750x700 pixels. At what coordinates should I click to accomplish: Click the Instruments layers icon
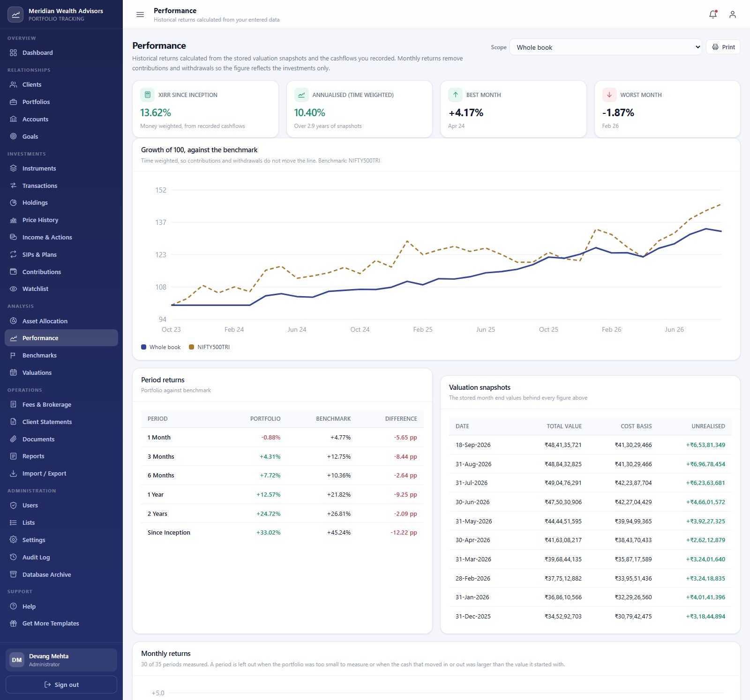(13, 168)
